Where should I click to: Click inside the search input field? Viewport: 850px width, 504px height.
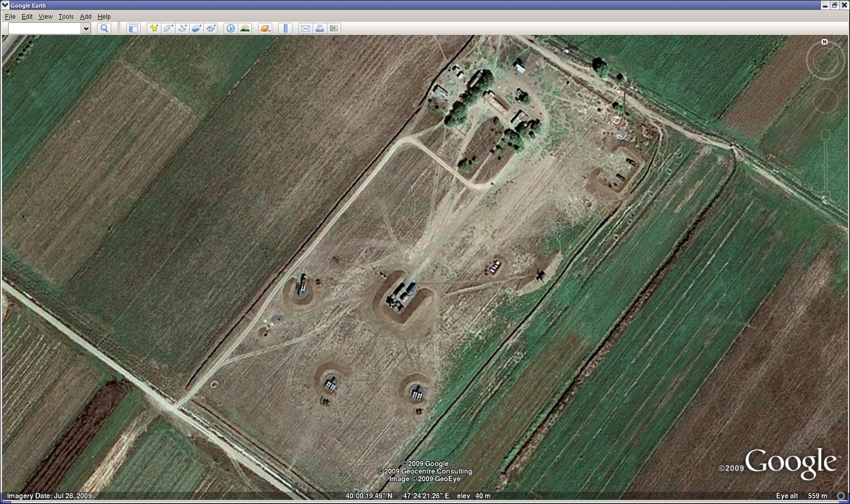tap(45, 28)
